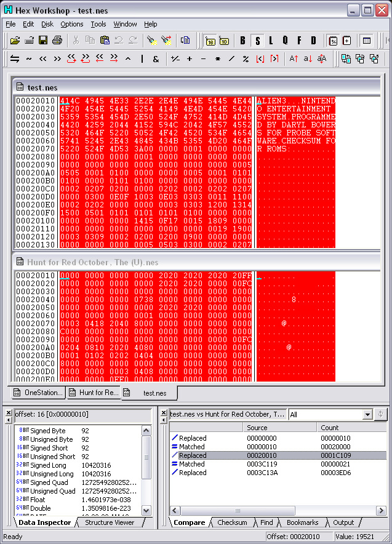This screenshot has height=544, width=392.
Task: Apply the inverse bits tilde operation
Action: click(29, 59)
